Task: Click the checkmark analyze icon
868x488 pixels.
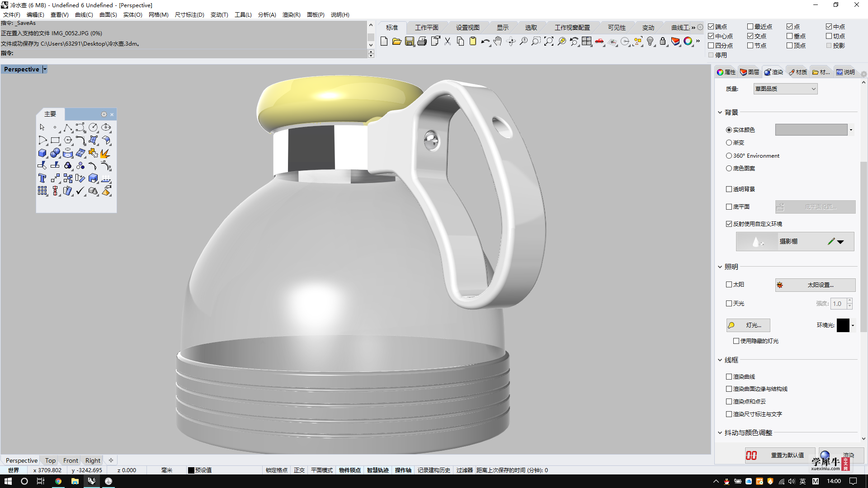Action: tap(80, 191)
